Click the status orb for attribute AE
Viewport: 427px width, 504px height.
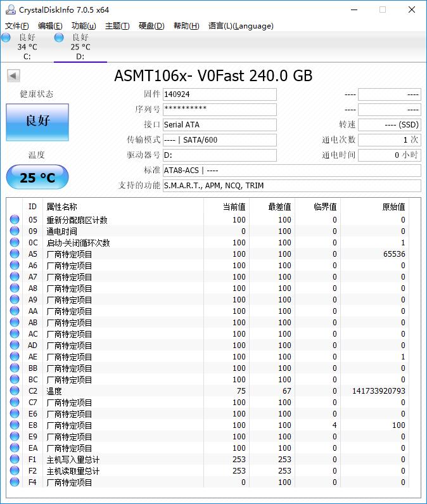[15, 356]
